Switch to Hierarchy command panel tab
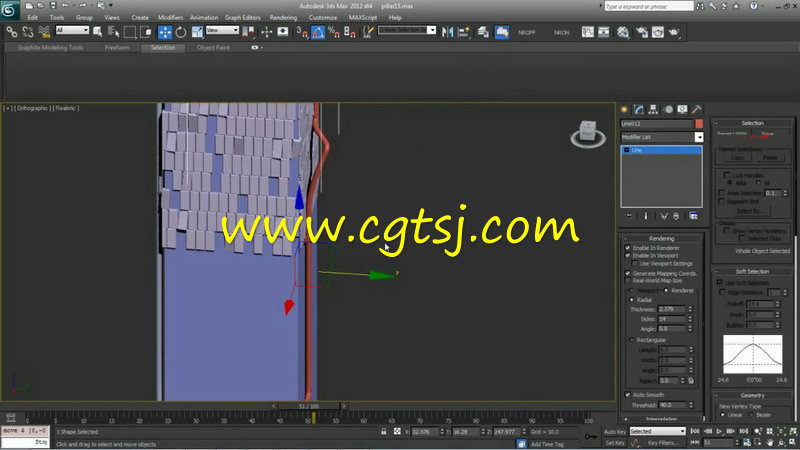The width and height of the screenshot is (800, 450). pos(653,109)
